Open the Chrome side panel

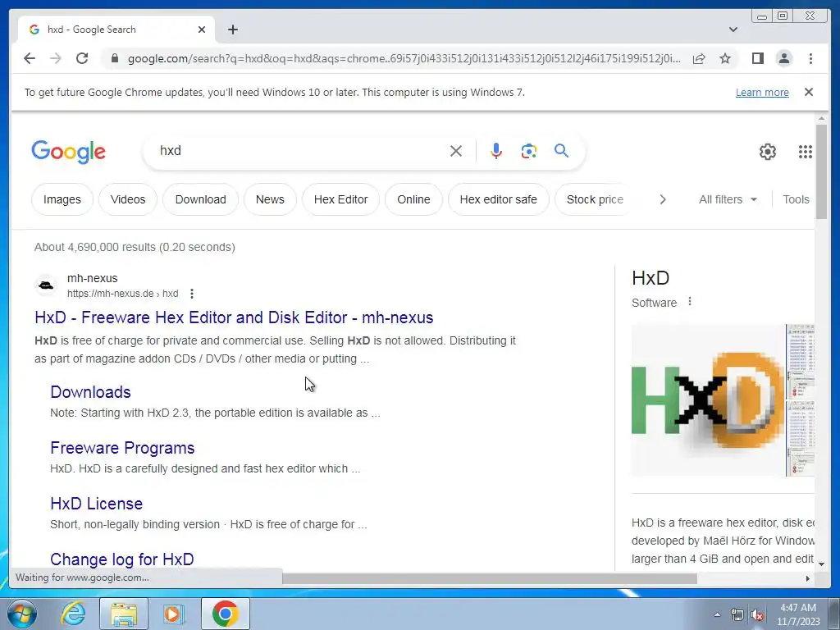point(757,58)
